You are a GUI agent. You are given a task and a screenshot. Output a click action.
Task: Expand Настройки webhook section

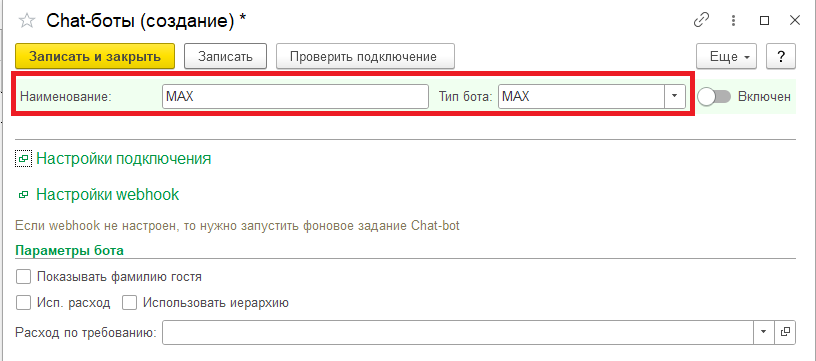pos(23,195)
